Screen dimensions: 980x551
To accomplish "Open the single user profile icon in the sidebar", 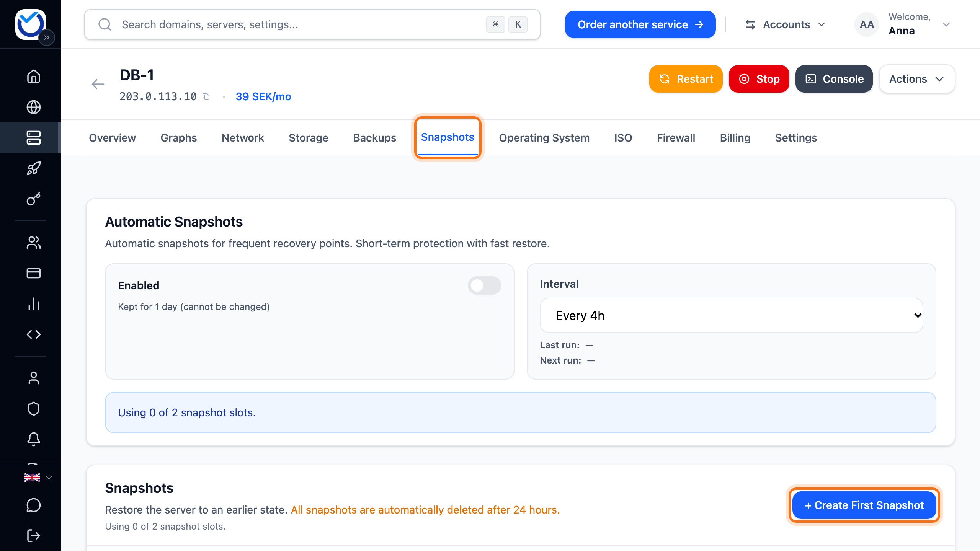I will click(x=34, y=378).
